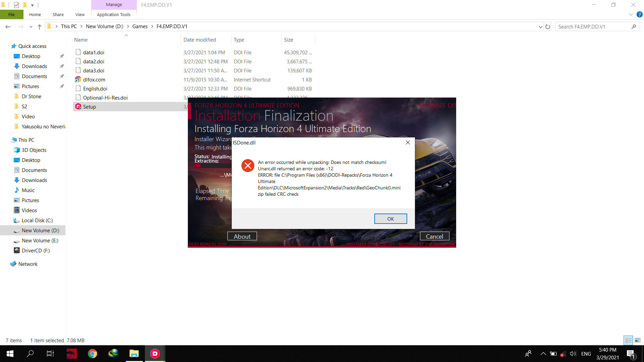Open recent locations dropdown arrow
The image size is (644, 362).
(31, 27)
